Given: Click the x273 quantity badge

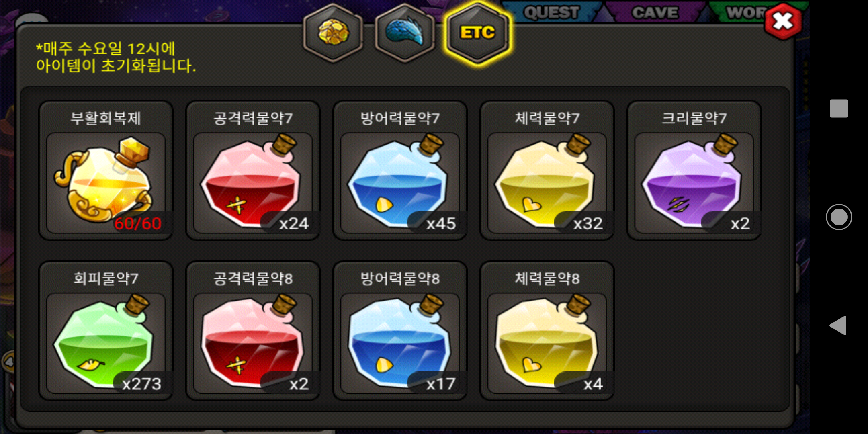Looking at the screenshot, I should click(141, 384).
